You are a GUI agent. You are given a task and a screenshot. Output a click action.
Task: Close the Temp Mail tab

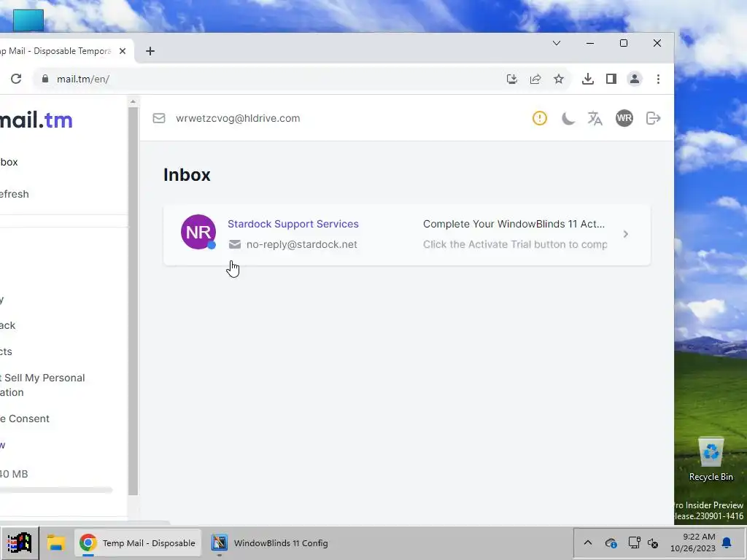[x=123, y=51]
